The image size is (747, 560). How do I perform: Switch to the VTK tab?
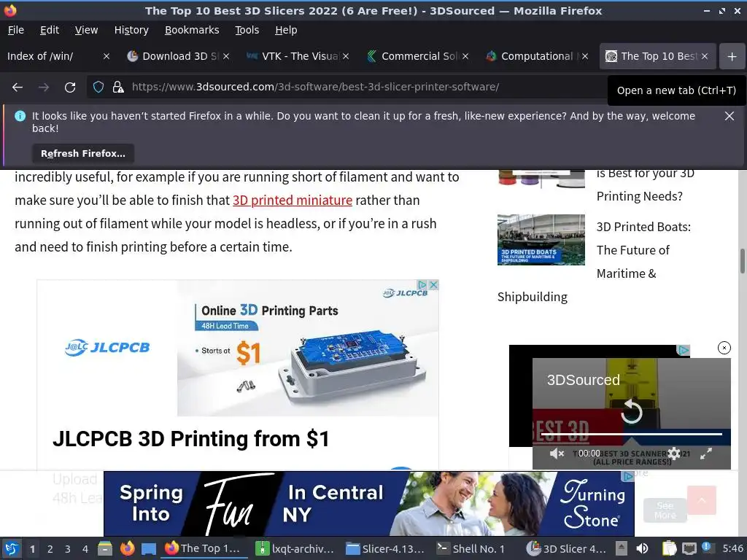pos(292,56)
